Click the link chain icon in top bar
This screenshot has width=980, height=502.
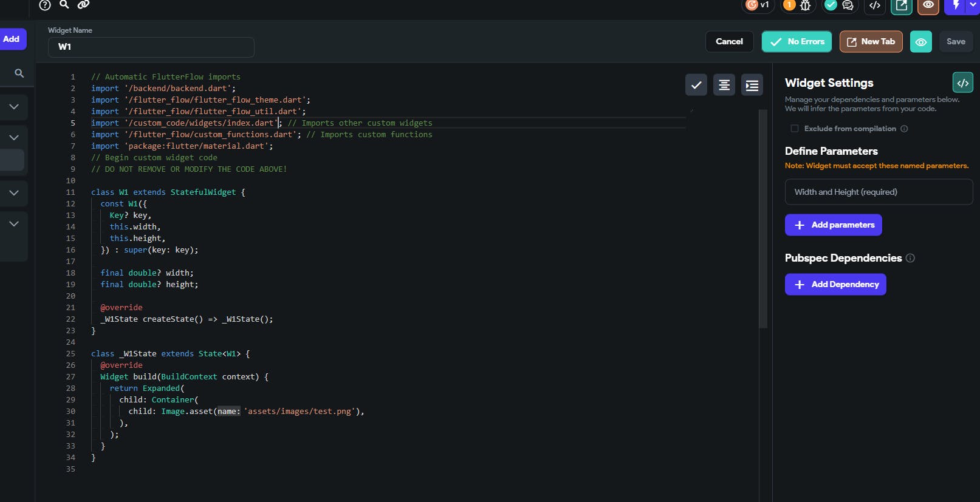coord(83,5)
